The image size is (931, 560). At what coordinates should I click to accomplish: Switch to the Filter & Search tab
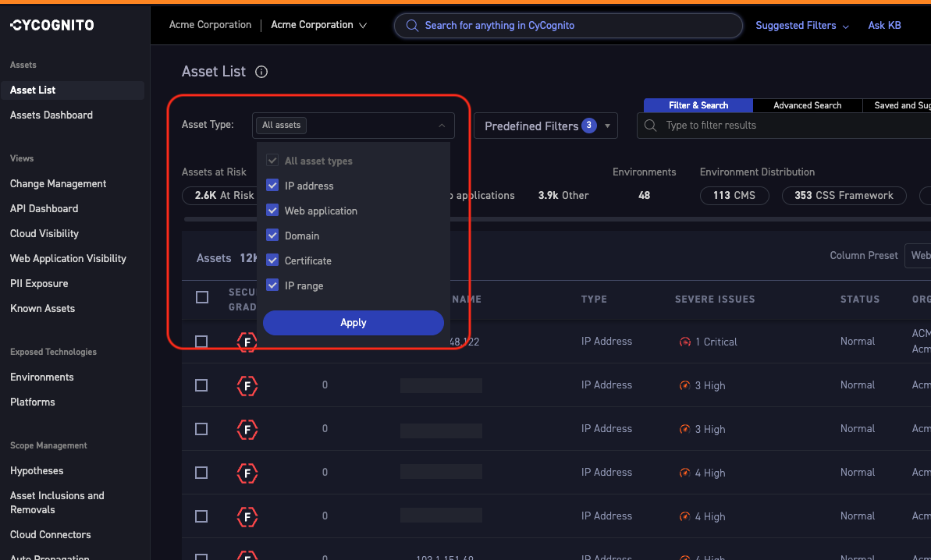tap(698, 105)
